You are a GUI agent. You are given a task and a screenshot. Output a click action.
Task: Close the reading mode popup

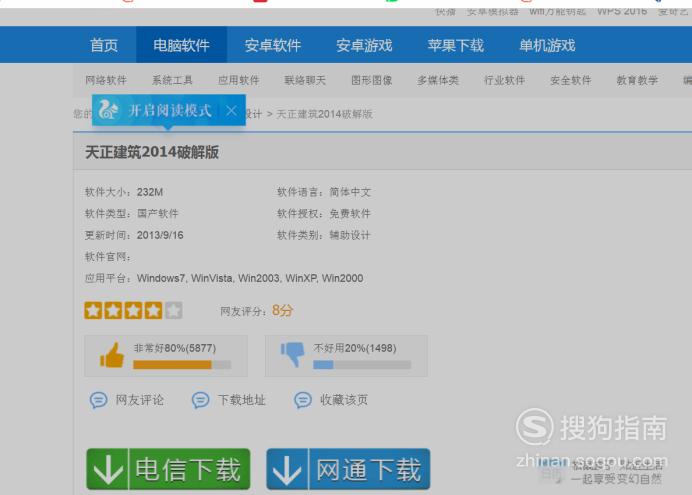pyautogui.click(x=231, y=110)
